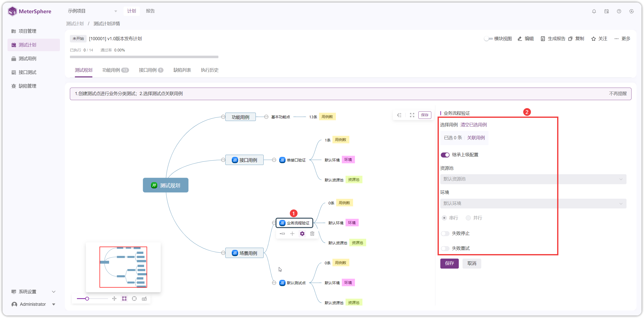Switch to the 接口用例 tab
Viewport: 644px width, 318px height.
coord(151,70)
